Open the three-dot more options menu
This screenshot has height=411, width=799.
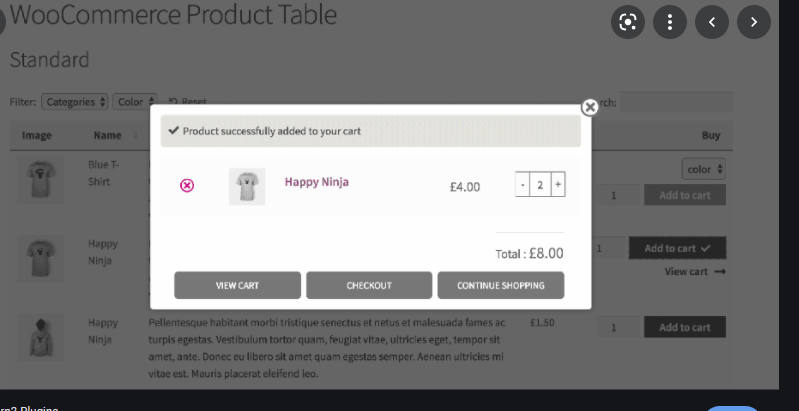coord(670,22)
